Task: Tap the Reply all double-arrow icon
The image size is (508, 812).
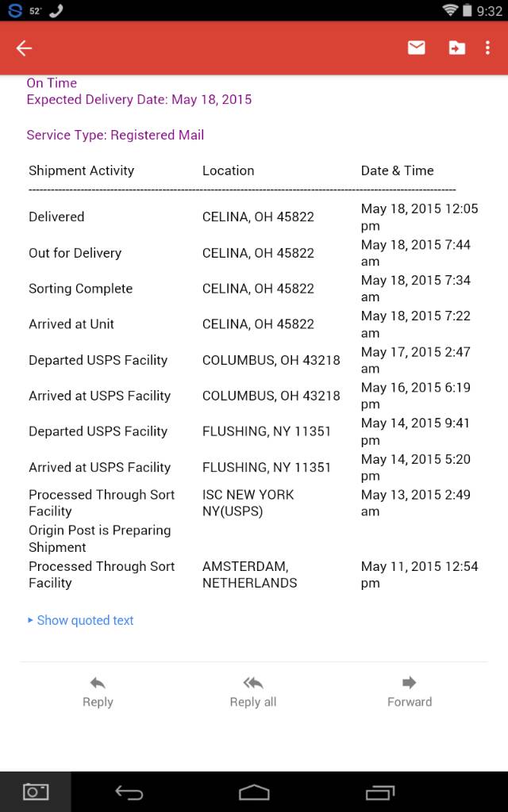Action: coord(253,683)
